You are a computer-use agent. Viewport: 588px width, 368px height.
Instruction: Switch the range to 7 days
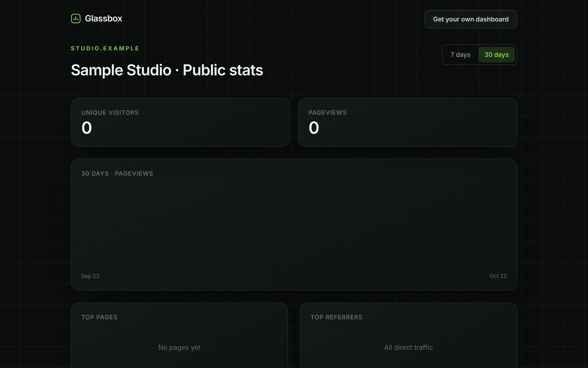(x=460, y=55)
